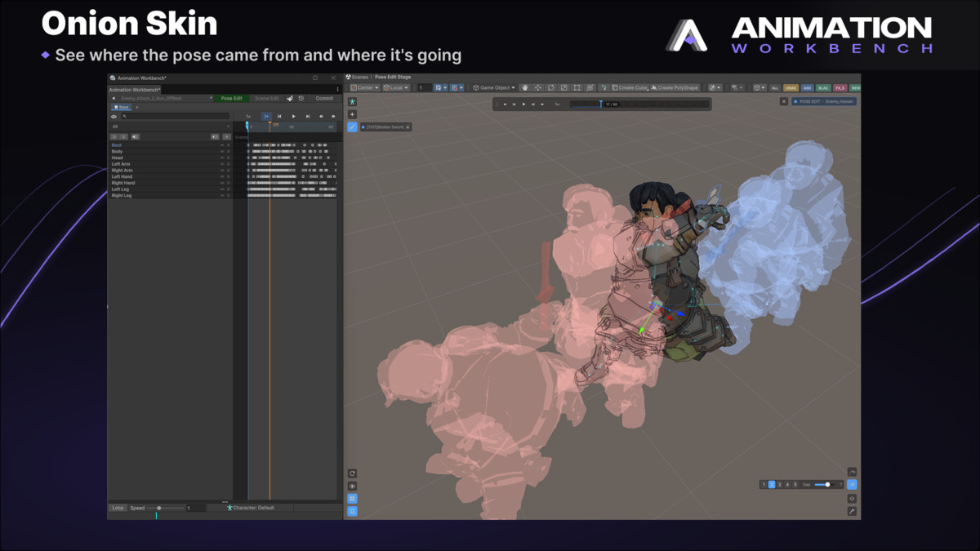Viewport: 980px width, 551px height.
Task: Click the Speed value field
Action: [x=196, y=508]
